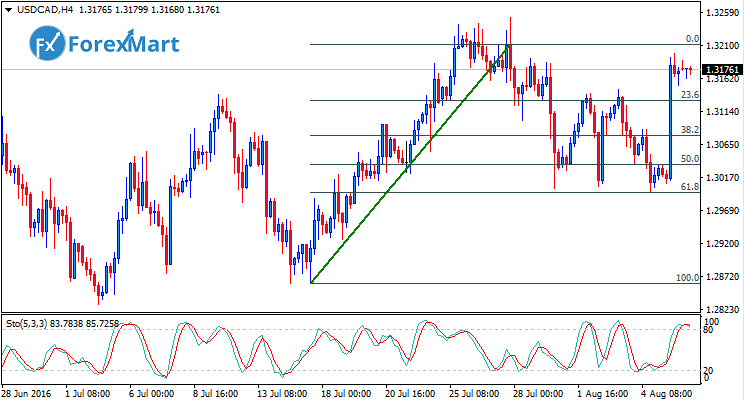Click the current price tag 1.31761
This screenshot has width=744, height=401.
(x=721, y=69)
